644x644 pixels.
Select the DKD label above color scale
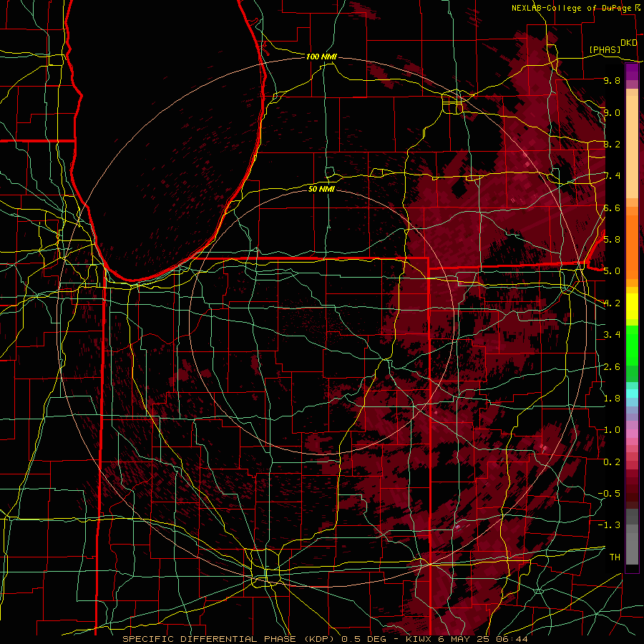[628, 43]
